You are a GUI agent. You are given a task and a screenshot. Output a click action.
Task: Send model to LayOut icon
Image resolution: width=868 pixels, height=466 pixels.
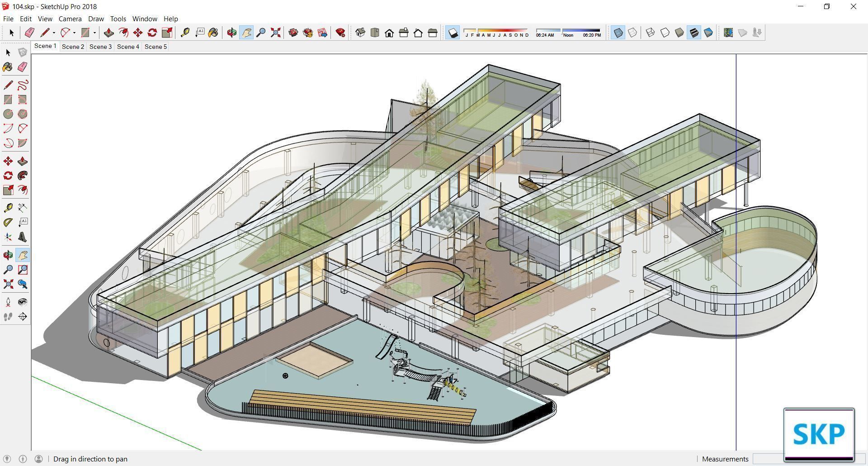click(x=322, y=33)
